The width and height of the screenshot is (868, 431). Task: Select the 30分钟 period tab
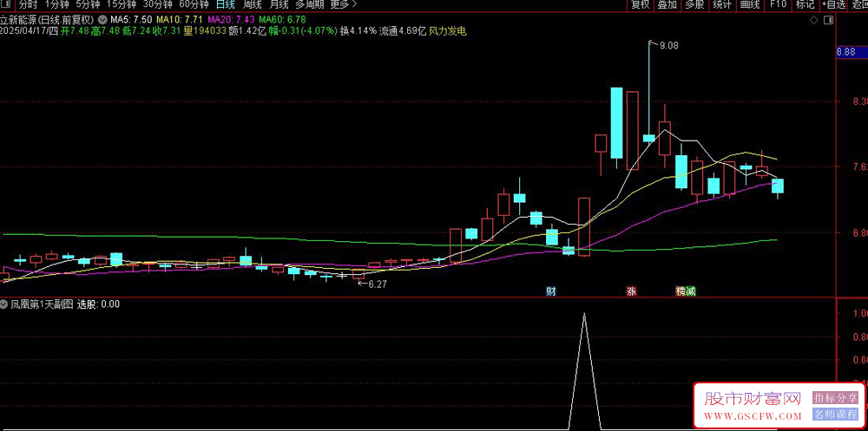[157, 4]
